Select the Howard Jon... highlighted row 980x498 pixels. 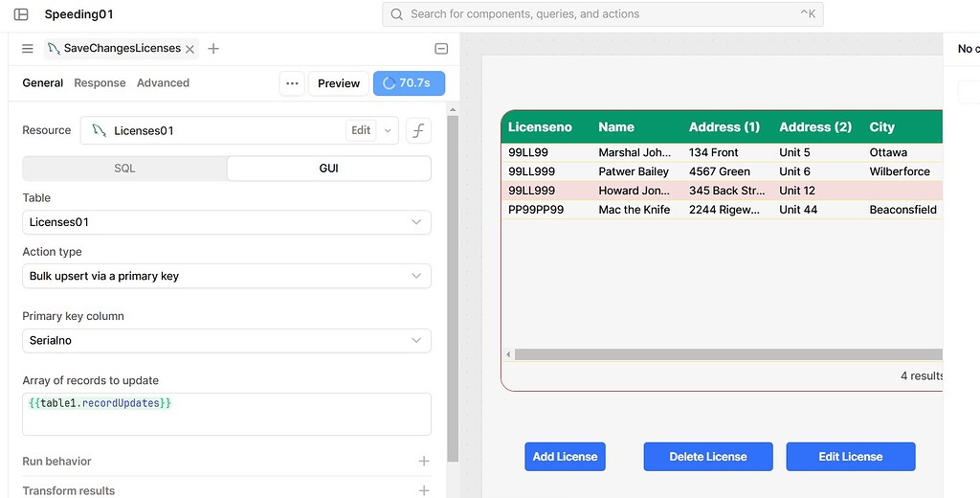[x=722, y=191]
